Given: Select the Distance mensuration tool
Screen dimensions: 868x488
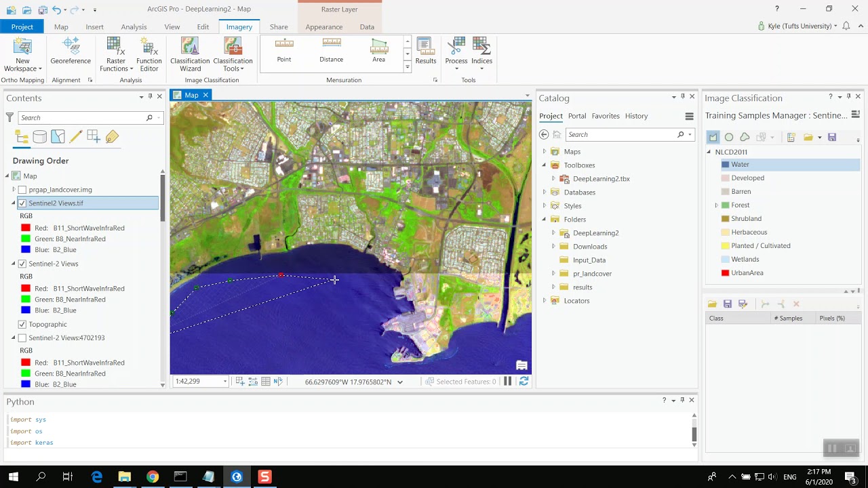Looking at the screenshot, I should pyautogui.click(x=332, y=51).
